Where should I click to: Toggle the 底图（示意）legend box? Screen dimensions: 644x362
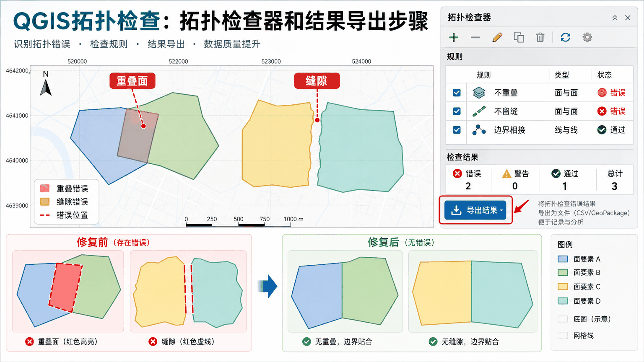click(x=563, y=319)
